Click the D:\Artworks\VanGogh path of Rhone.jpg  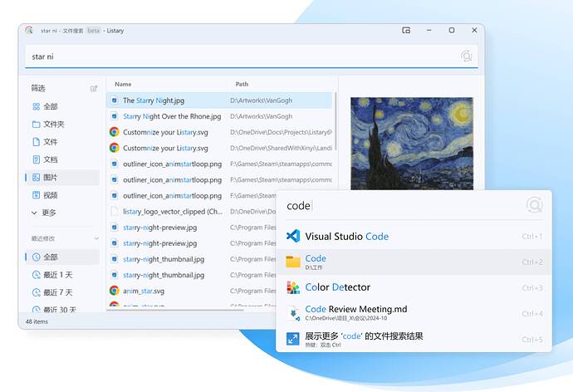tap(261, 116)
